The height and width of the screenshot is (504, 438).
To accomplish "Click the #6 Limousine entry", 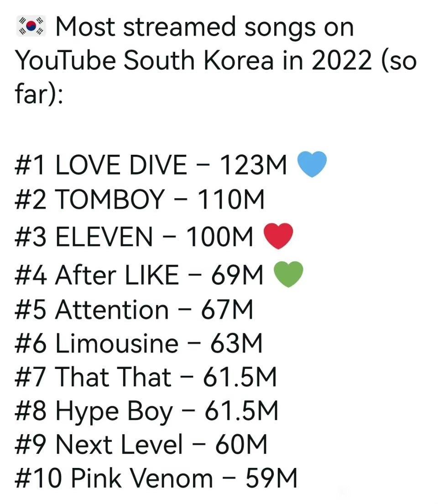I will tap(139, 343).
